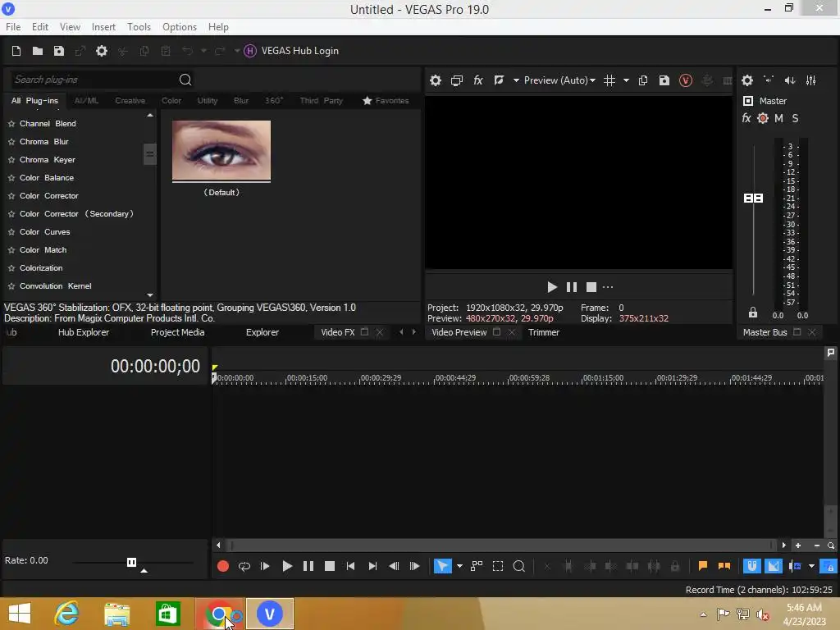The height and width of the screenshot is (630, 840).
Task: Select the Hub Explorer tab
Action: [x=84, y=332]
